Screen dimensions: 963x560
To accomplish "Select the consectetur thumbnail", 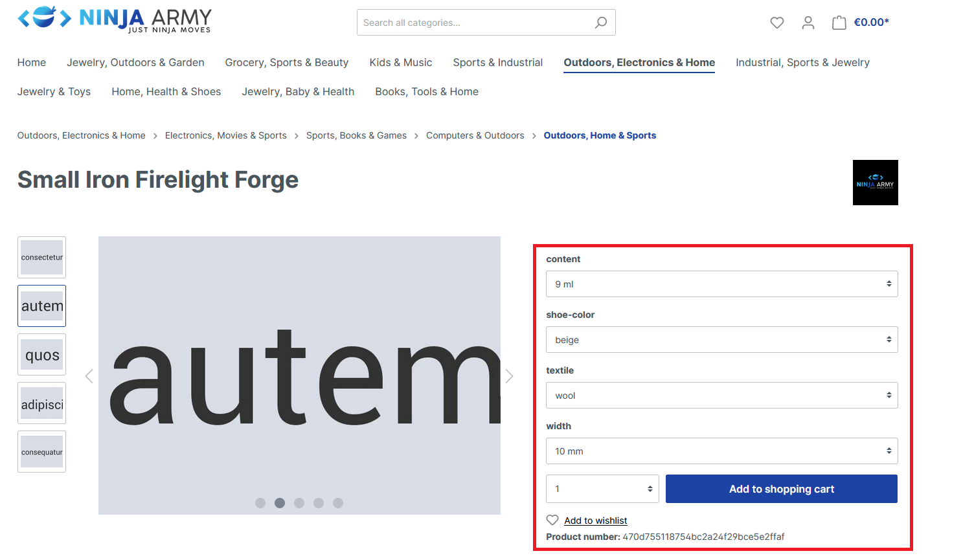I will tap(41, 257).
